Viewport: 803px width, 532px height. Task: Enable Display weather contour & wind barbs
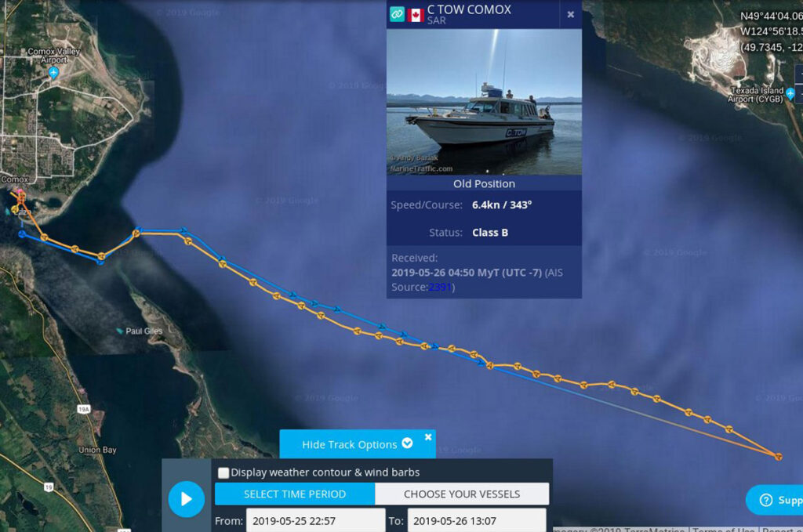click(x=223, y=472)
